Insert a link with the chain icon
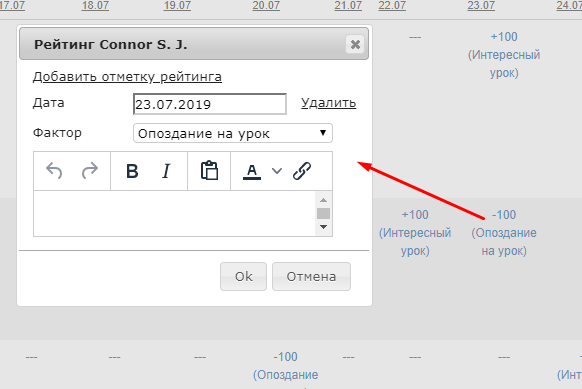The image size is (582, 389). (302, 171)
